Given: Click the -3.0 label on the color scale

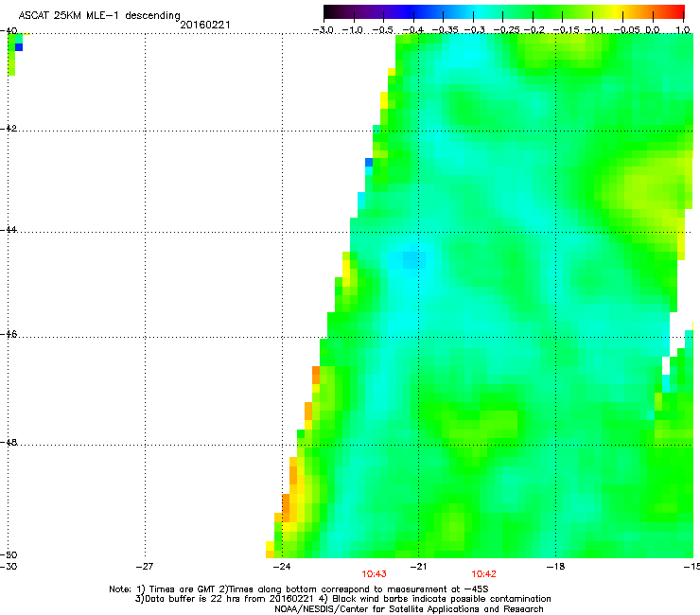Looking at the screenshot, I should click(x=323, y=30).
